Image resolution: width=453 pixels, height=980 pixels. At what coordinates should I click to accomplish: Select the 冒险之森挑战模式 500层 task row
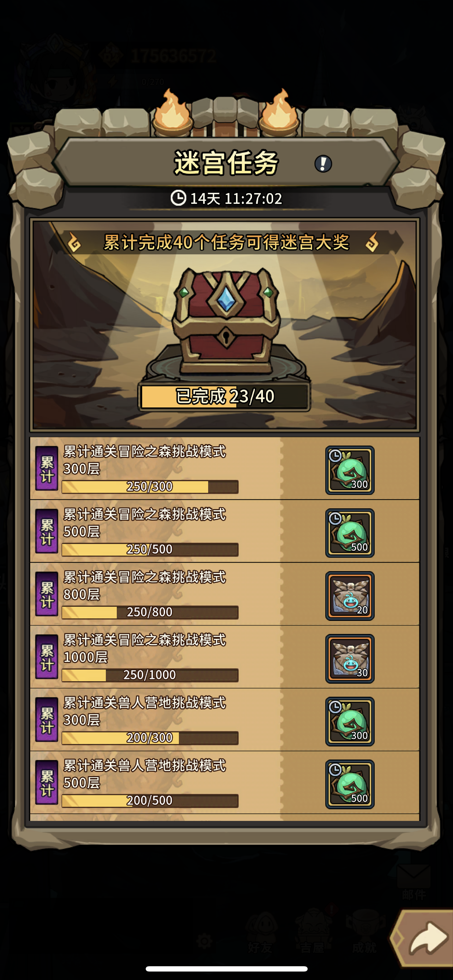pos(224,532)
